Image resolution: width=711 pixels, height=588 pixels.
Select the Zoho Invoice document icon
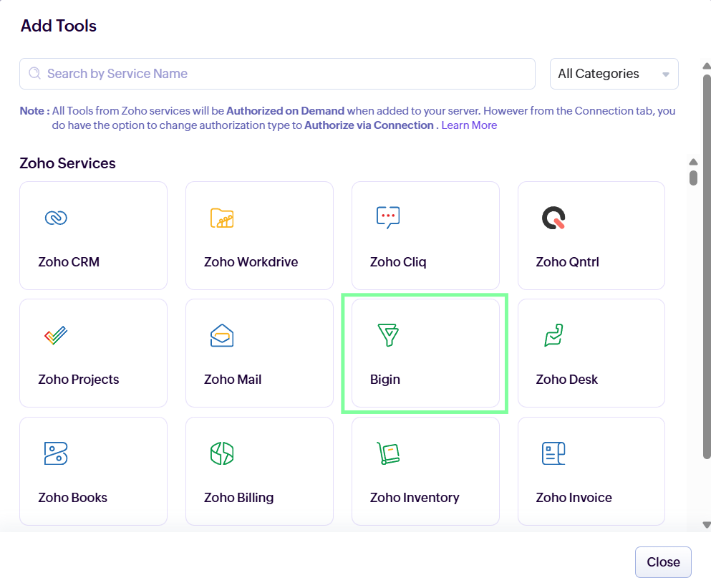553,453
